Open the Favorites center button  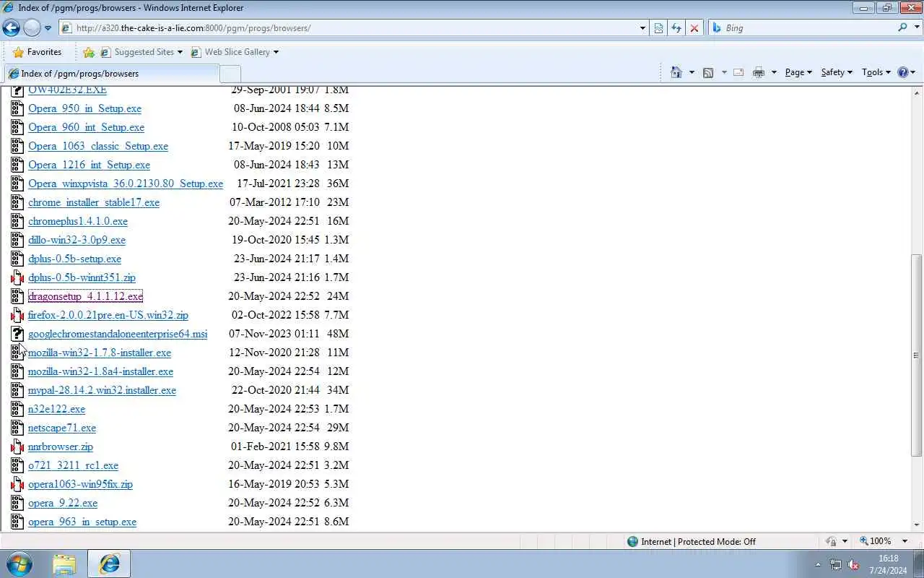point(38,52)
